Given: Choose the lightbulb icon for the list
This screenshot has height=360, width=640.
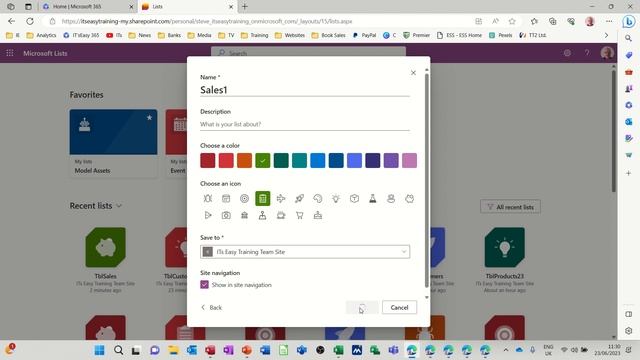Looking at the screenshot, I should (x=336, y=199).
